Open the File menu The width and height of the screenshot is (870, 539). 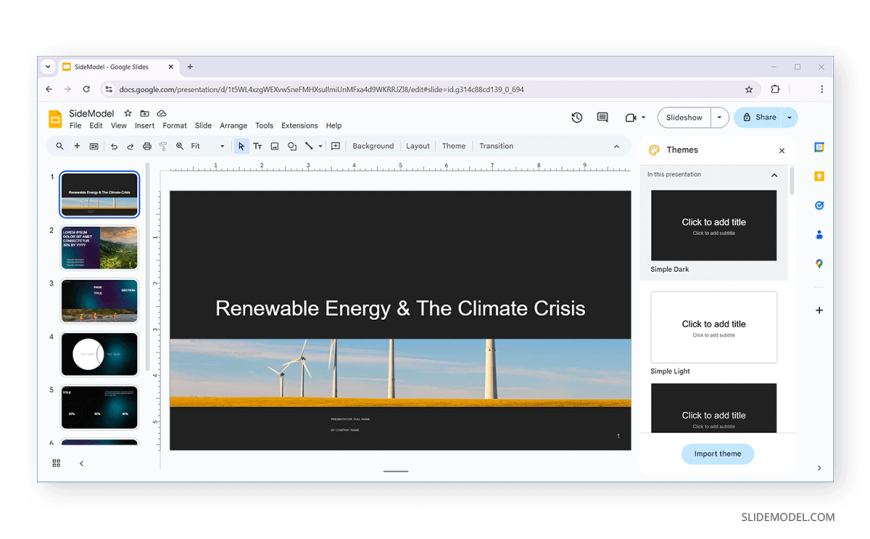click(x=75, y=125)
